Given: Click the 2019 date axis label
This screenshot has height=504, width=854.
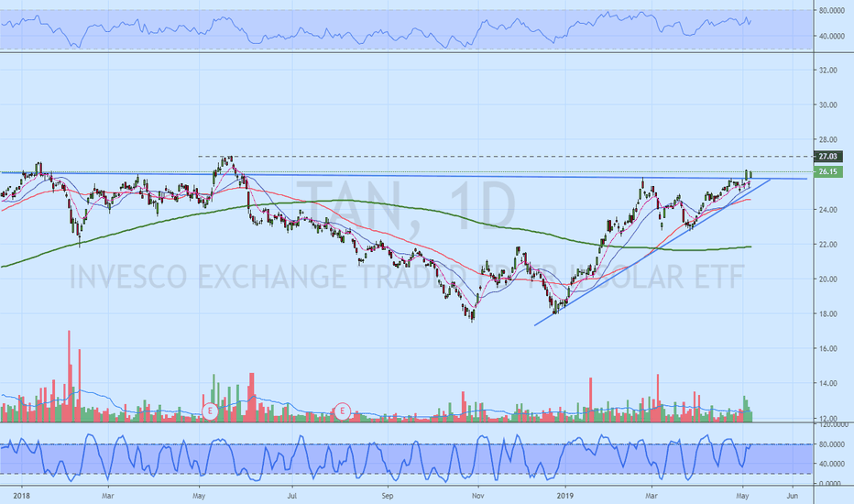Looking at the screenshot, I should [565, 496].
